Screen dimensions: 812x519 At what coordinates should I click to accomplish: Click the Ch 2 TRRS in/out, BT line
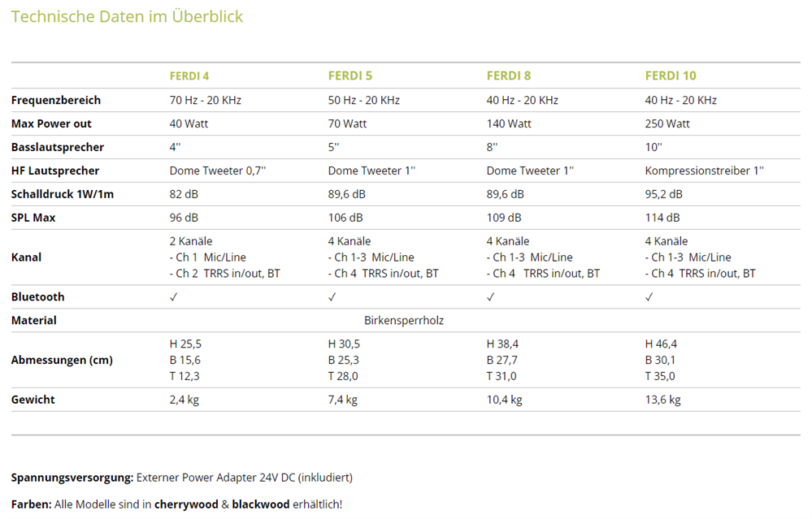click(x=225, y=273)
